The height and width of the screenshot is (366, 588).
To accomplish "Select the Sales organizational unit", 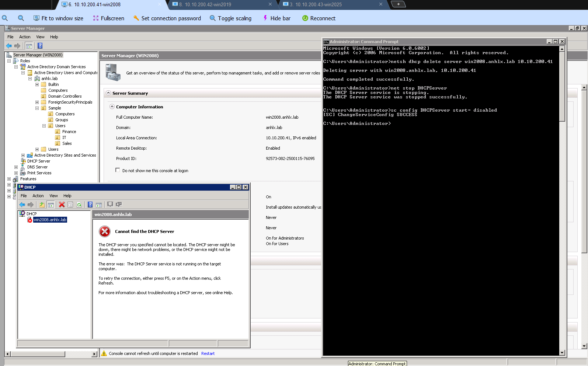I will (67, 143).
